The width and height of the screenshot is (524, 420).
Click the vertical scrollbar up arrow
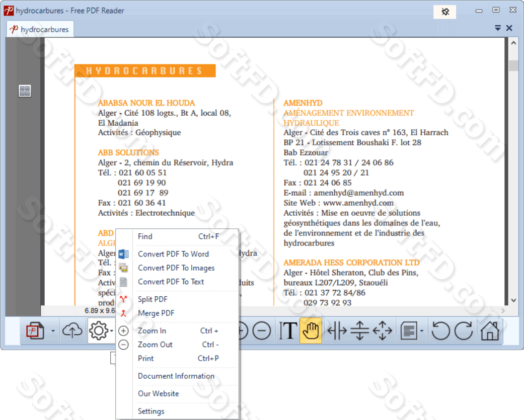coord(513,43)
